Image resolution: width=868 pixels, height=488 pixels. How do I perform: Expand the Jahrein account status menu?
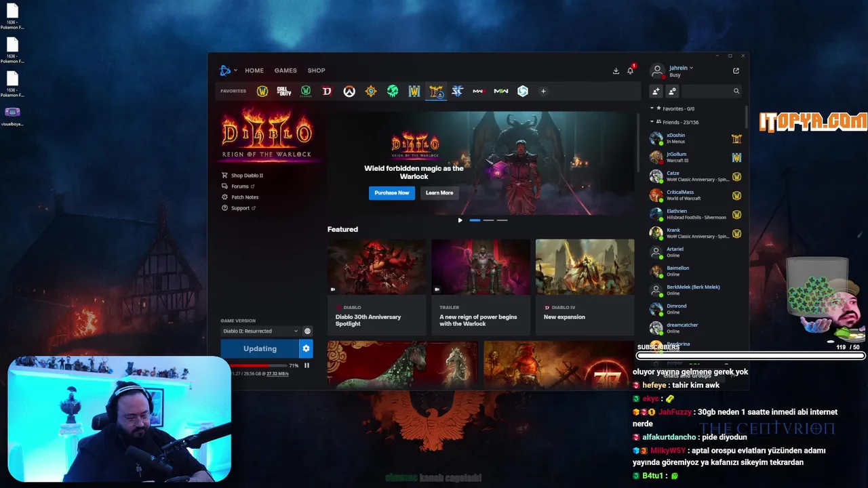tap(680, 68)
